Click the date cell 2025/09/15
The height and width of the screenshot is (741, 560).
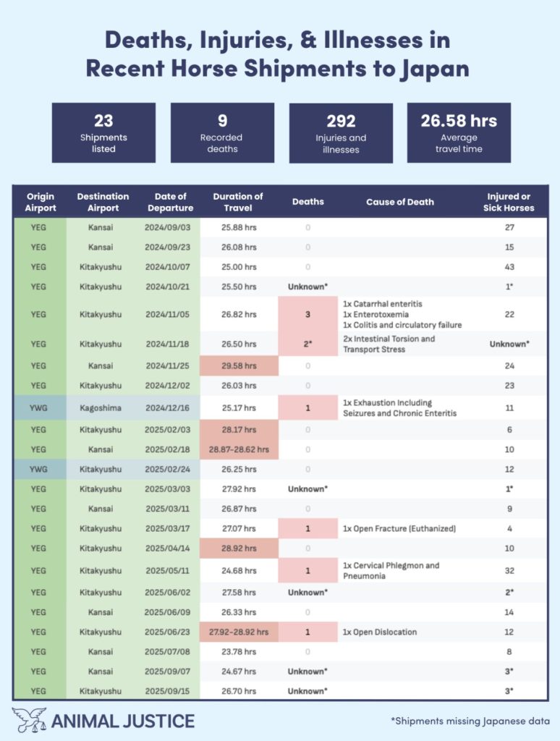[x=167, y=691]
